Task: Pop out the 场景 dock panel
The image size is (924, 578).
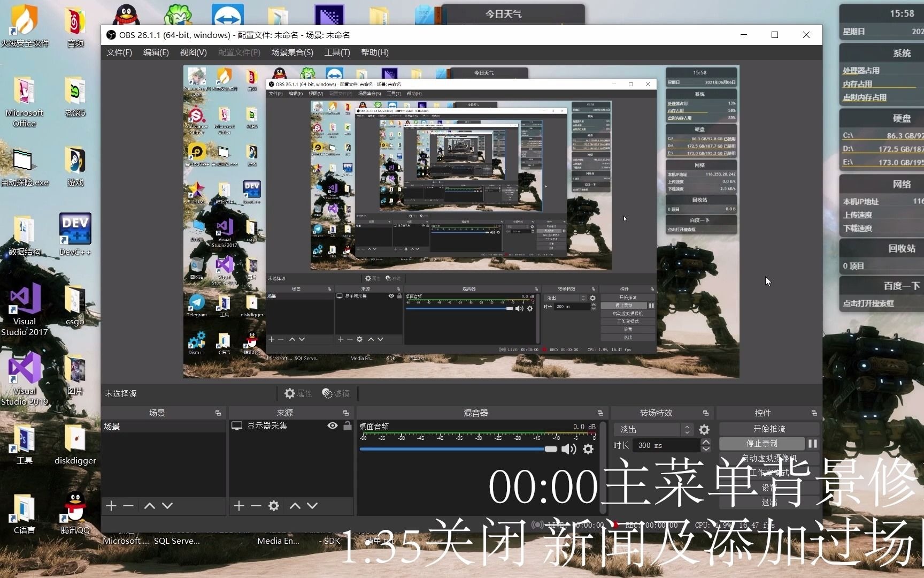Action: click(218, 413)
